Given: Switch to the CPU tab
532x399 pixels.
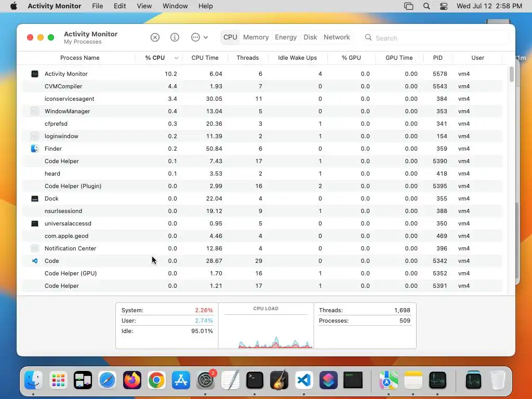Looking at the screenshot, I should [230, 37].
